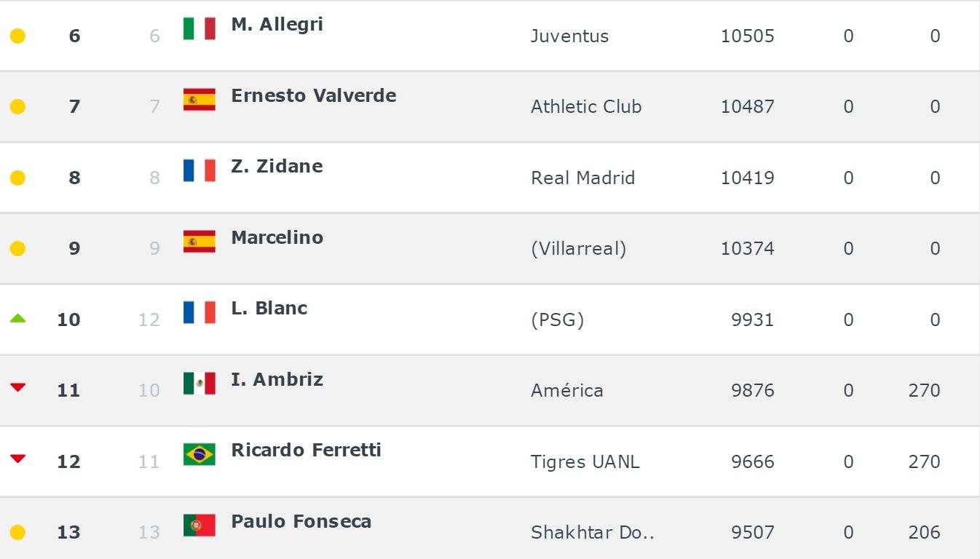Click the yellow unchanged dot for Paulo Fonseca

point(18,532)
